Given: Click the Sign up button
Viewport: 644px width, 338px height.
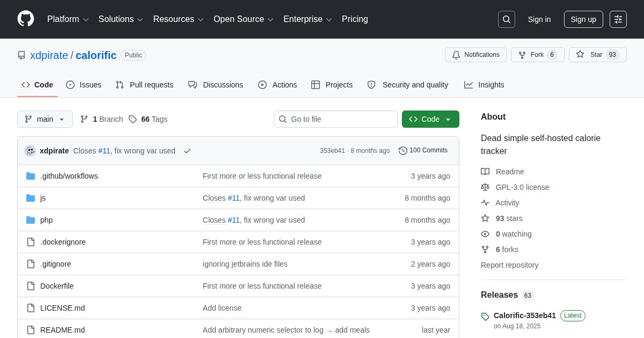Looking at the screenshot, I should point(583,19).
